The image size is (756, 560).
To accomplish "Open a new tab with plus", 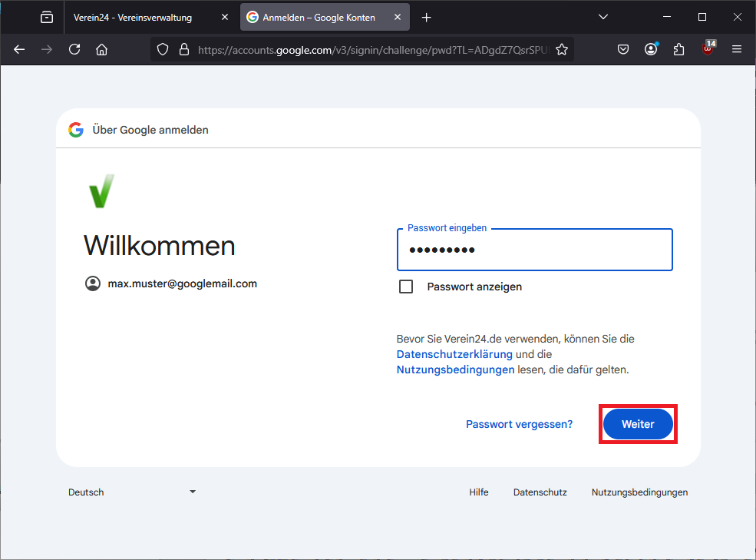I will point(426,18).
